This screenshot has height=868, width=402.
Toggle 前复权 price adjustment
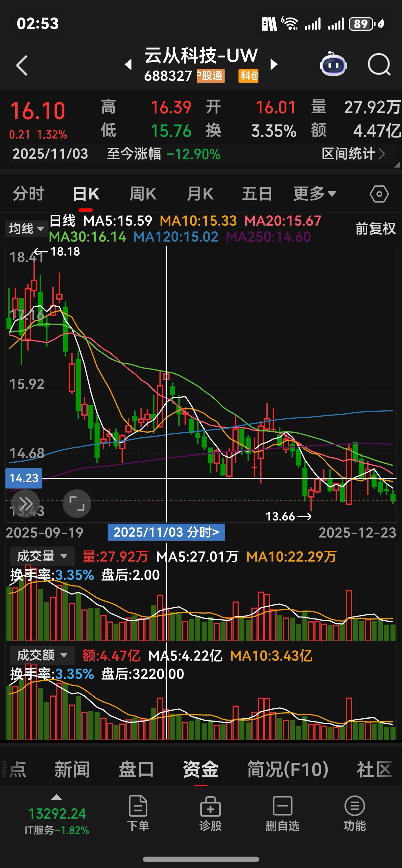(376, 229)
